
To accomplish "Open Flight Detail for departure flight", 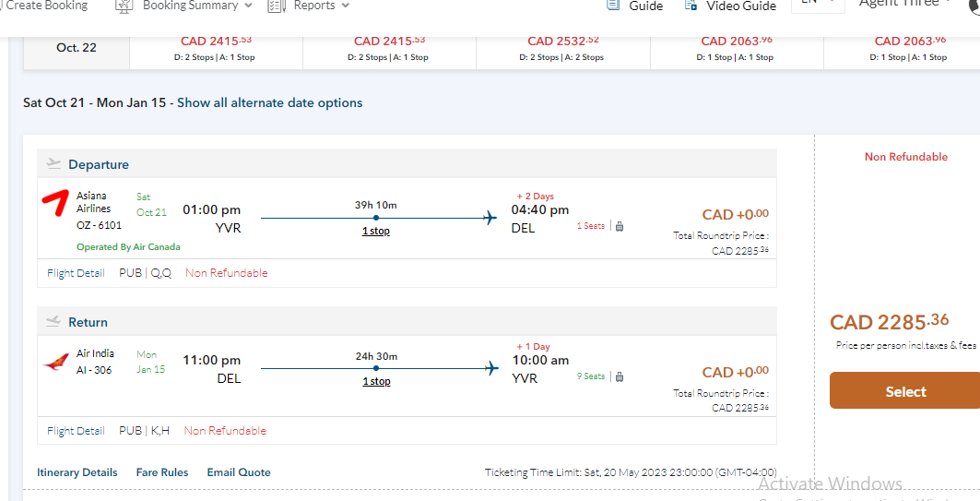I will (x=76, y=273).
